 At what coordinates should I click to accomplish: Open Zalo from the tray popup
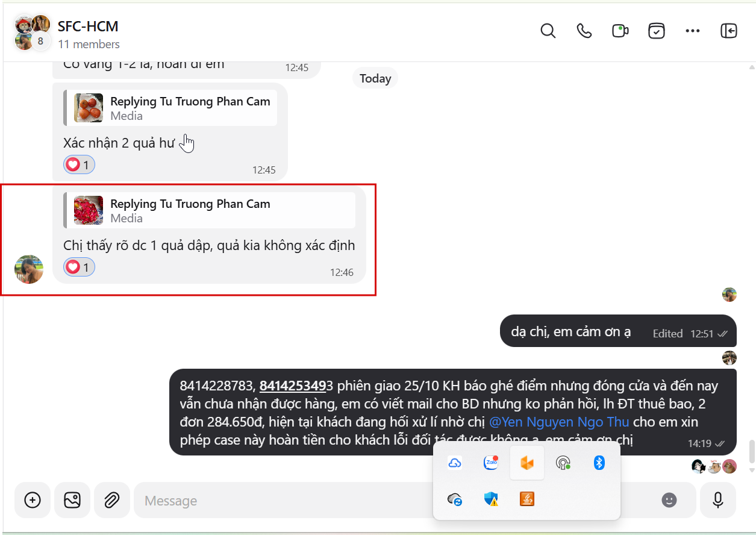click(x=491, y=463)
